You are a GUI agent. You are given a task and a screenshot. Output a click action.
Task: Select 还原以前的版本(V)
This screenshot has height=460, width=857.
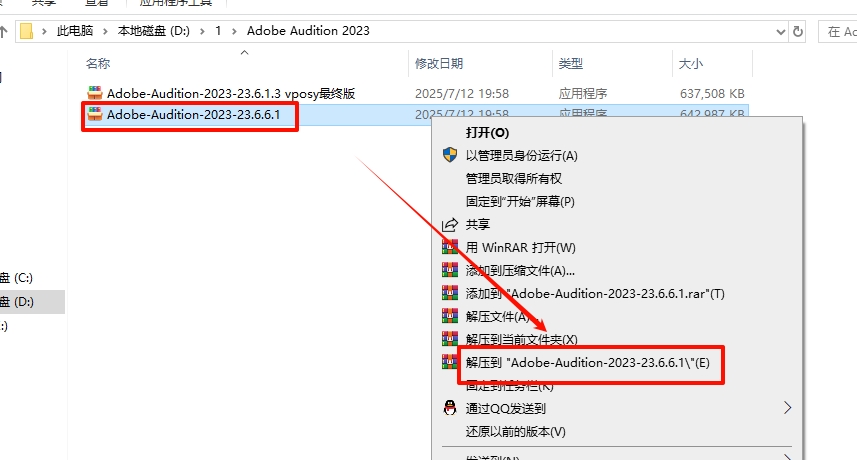tap(617, 432)
